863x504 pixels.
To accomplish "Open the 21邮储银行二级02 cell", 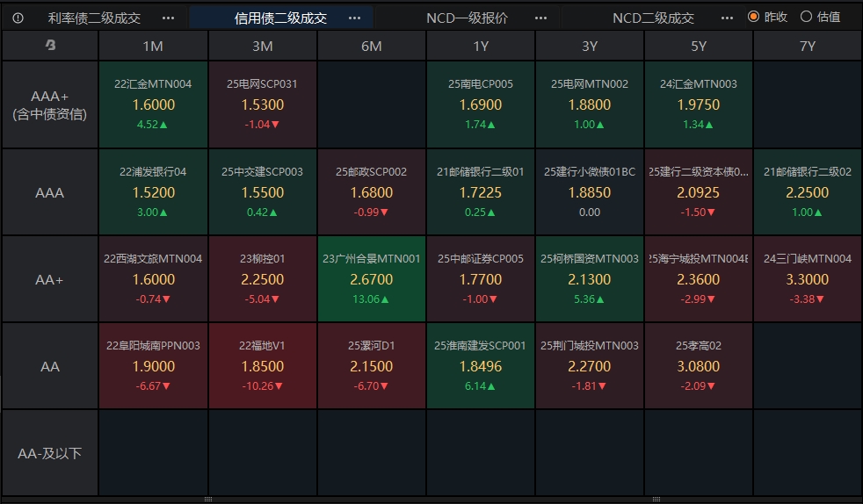I will (808, 192).
